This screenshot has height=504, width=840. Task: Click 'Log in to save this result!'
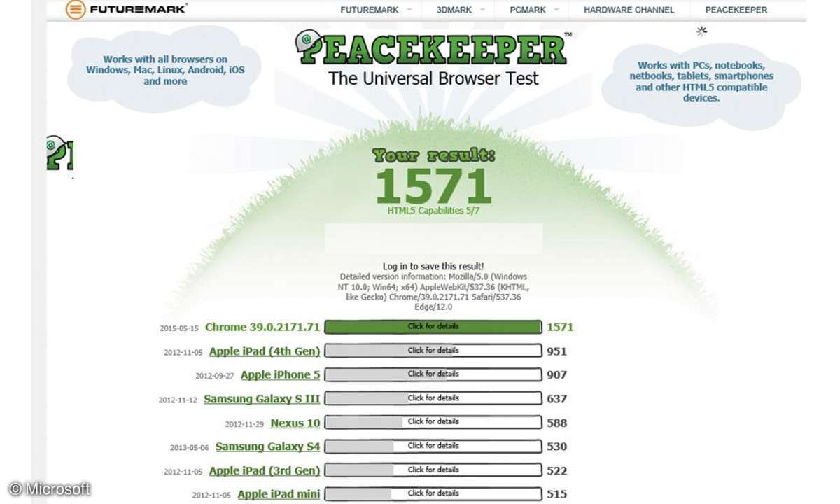(x=433, y=267)
